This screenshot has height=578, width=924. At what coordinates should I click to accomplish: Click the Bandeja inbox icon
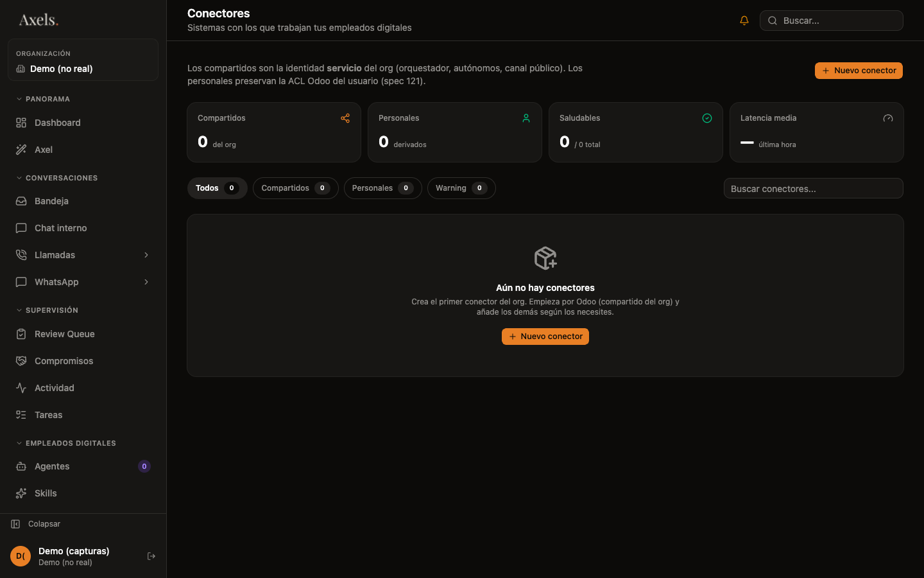tap(21, 201)
